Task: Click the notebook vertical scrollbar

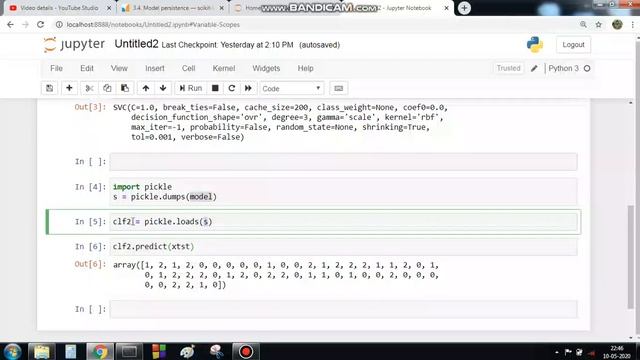Action: (631, 257)
